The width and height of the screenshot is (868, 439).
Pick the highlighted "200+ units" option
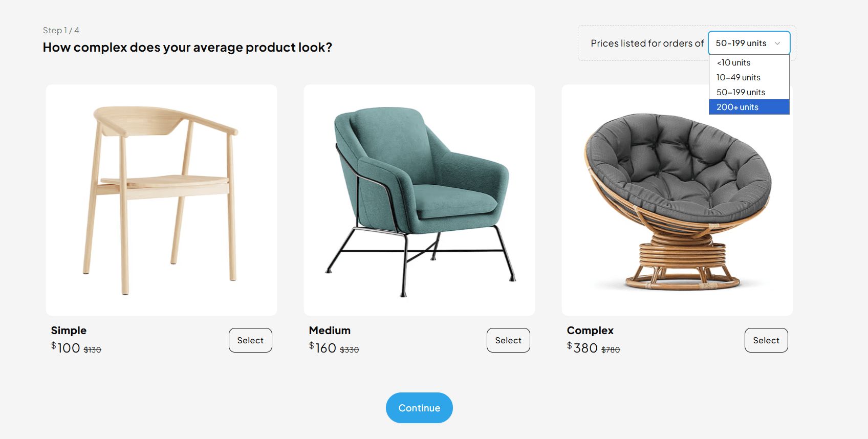[737, 107]
